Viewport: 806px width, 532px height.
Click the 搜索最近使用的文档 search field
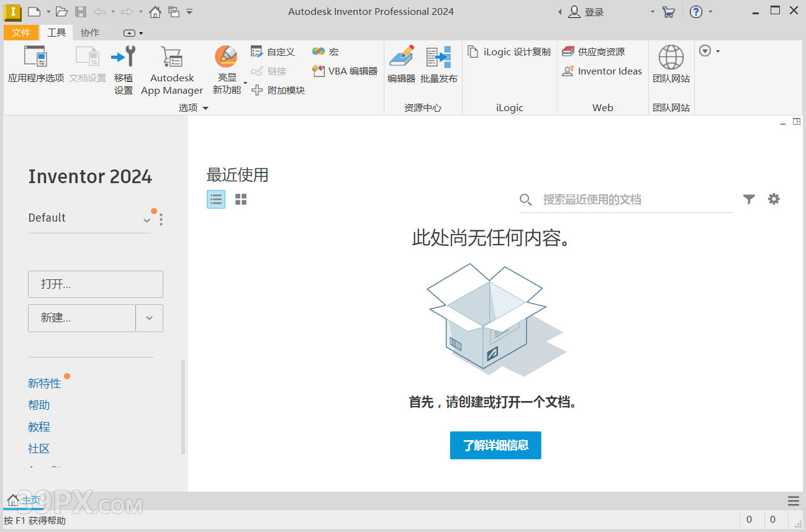pyautogui.click(x=627, y=200)
